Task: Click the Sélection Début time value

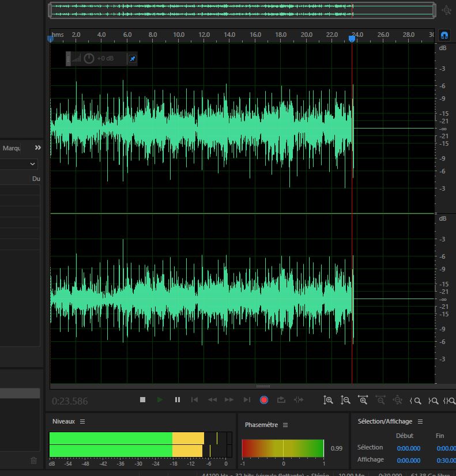Action: click(408, 448)
